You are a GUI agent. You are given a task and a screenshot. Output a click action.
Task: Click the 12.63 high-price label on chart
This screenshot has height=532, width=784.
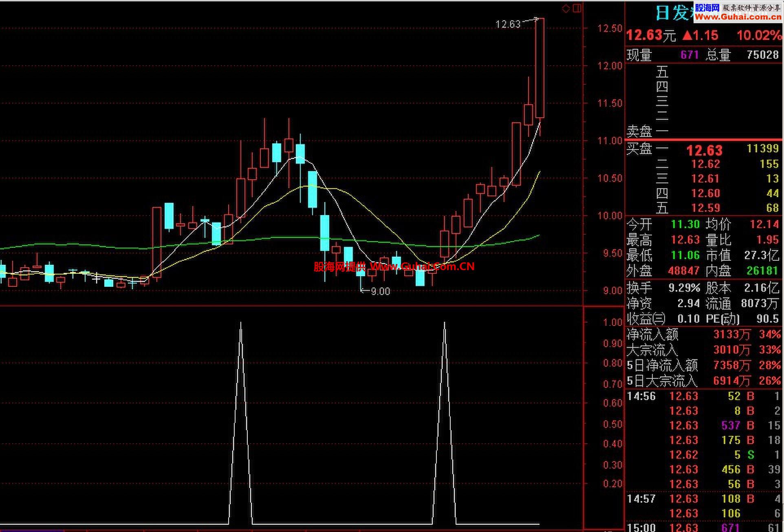(508, 24)
